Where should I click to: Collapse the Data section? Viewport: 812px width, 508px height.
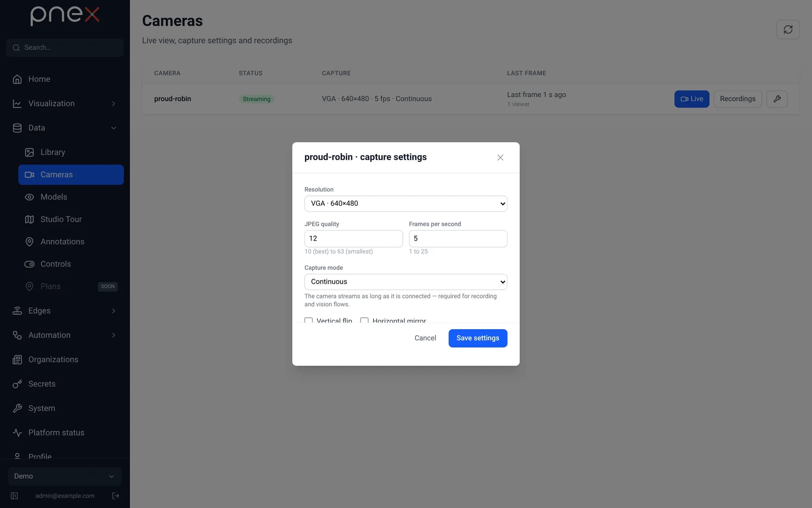65,128
